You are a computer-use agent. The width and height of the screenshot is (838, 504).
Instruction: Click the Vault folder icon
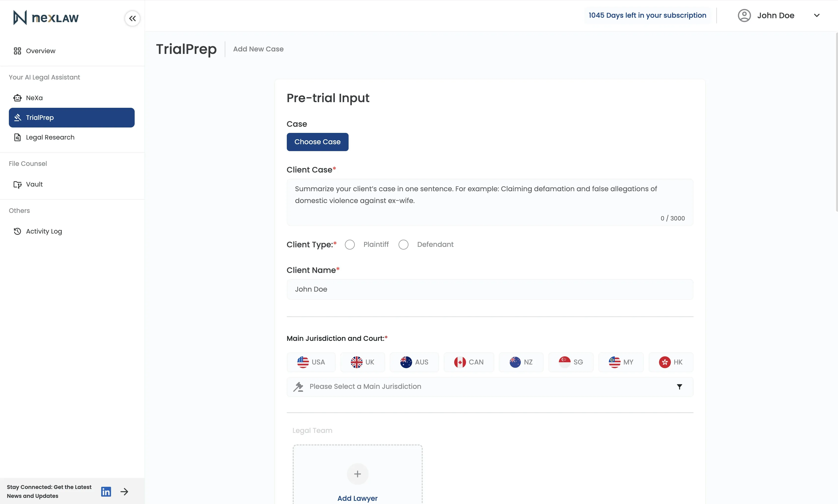pyautogui.click(x=17, y=184)
